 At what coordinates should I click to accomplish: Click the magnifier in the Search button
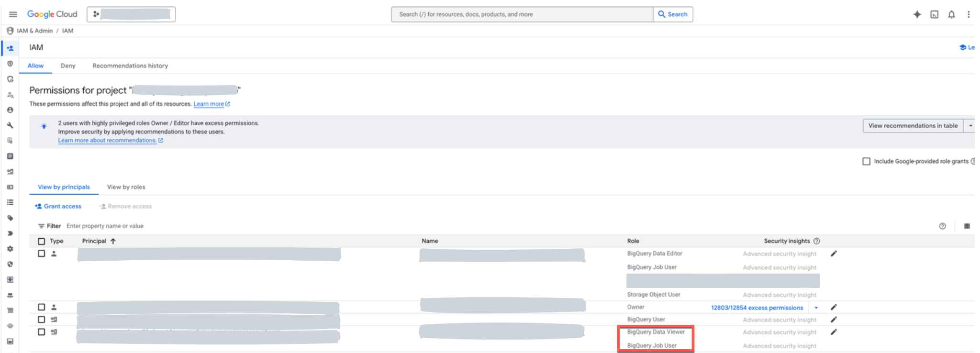click(662, 14)
